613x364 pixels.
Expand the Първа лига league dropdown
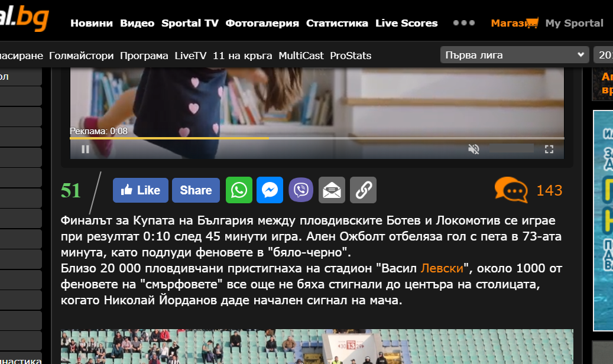pyautogui.click(x=514, y=55)
